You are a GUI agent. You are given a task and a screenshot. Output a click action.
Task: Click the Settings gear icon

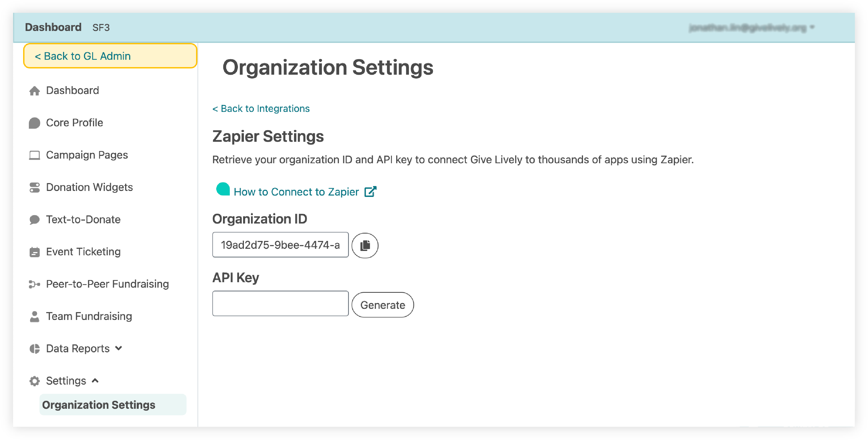[x=34, y=381]
